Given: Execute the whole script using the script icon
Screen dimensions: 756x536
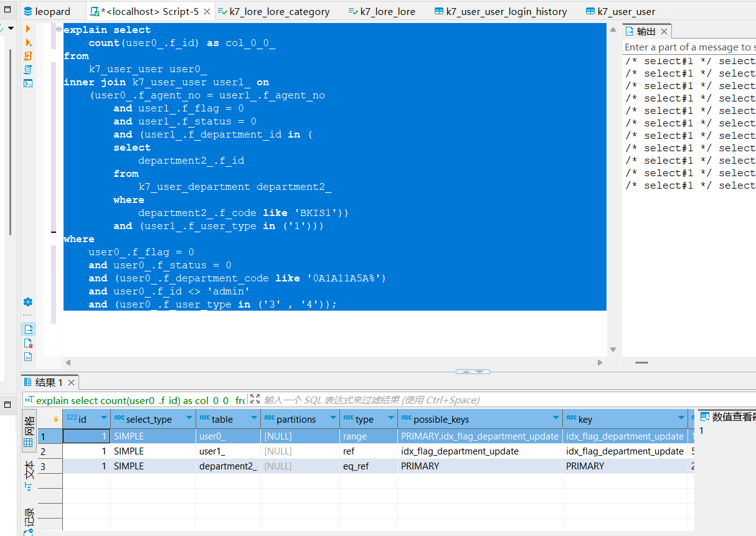Looking at the screenshot, I should [28, 56].
